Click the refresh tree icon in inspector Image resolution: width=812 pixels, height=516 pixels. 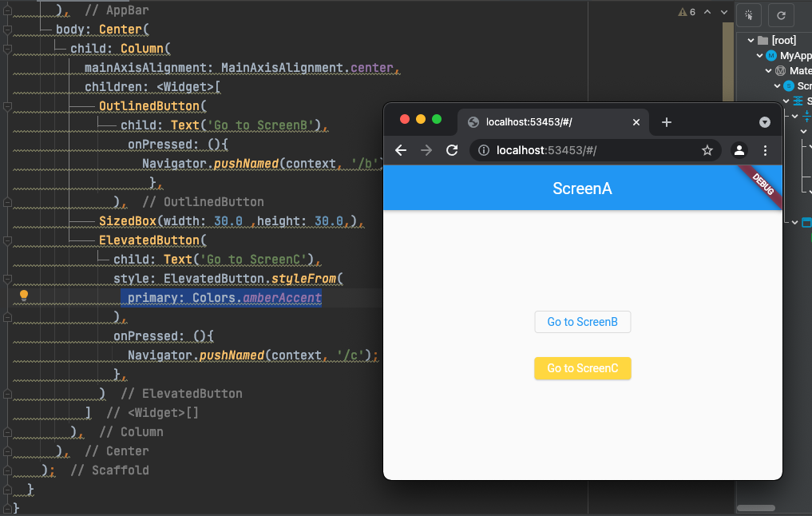[x=781, y=15]
